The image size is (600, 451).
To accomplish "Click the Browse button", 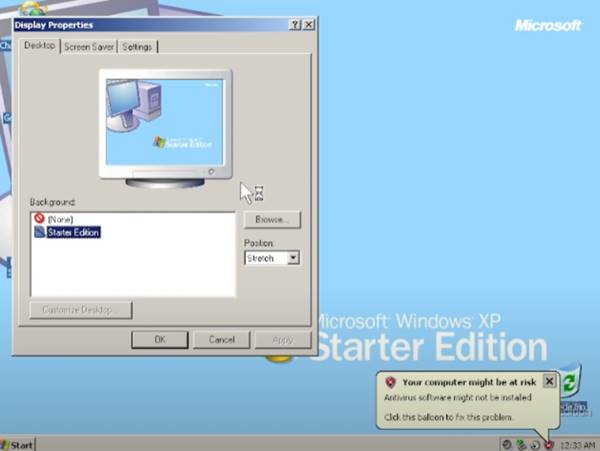I will pos(272,220).
